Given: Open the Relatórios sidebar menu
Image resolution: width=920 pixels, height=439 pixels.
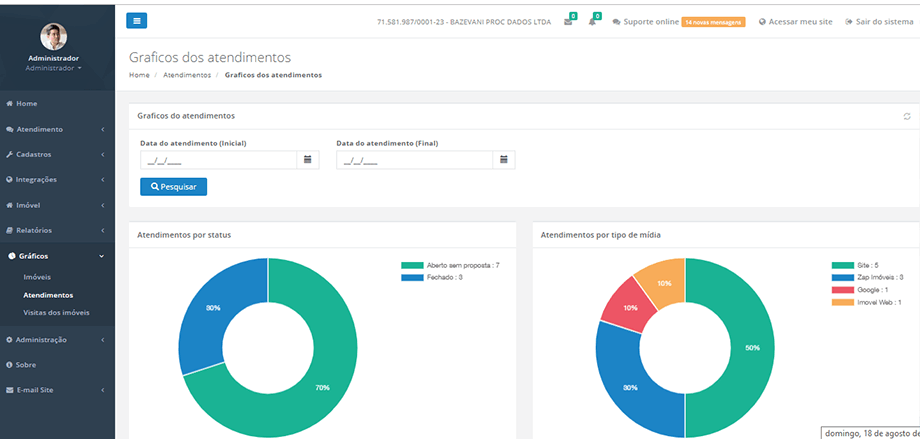Looking at the screenshot, I should click(x=33, y=231).
